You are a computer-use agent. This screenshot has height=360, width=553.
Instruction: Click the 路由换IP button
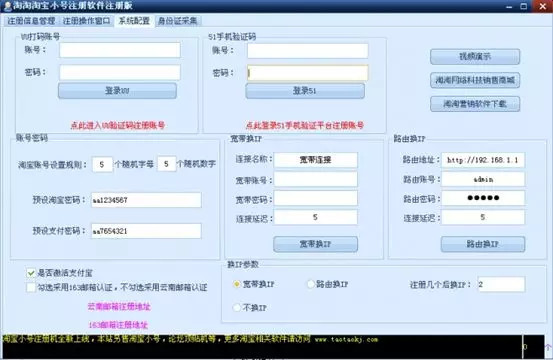pos(483,244)
